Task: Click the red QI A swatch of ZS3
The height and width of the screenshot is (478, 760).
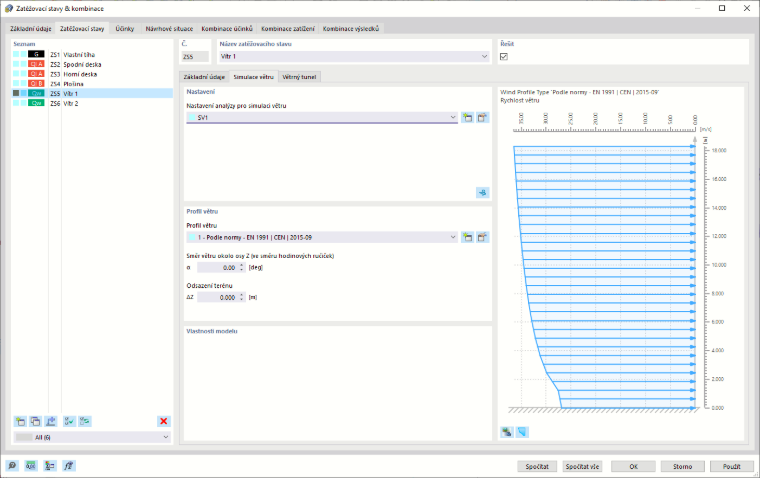Action: pyautogui.click(x=36, y=74)
